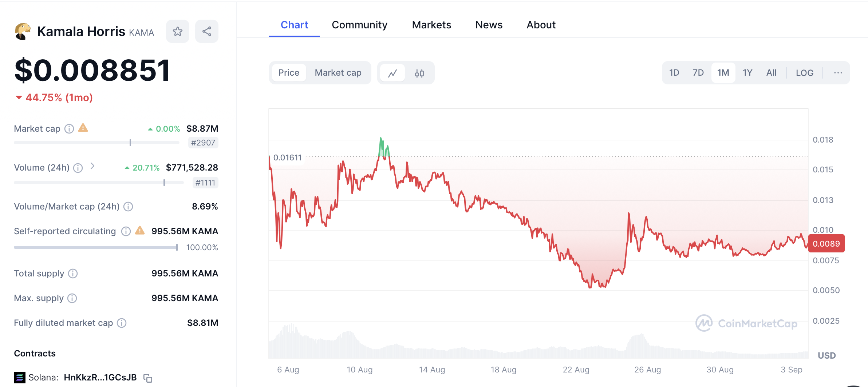Viewport: 868px width, 387px height.
Task: Click the current price label 0.0089
Action: 826,244
